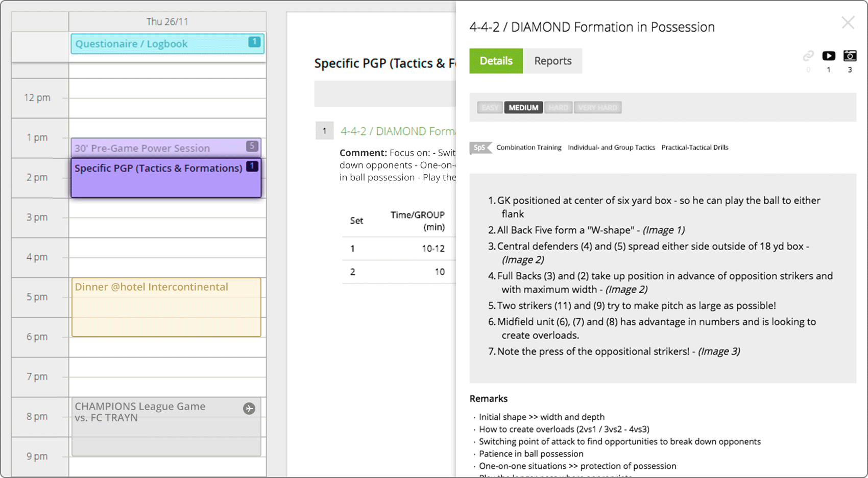The width and height of the screenshot is (868, 478).
Task: Close the drill details panel
Action: (x=848, y=22)
